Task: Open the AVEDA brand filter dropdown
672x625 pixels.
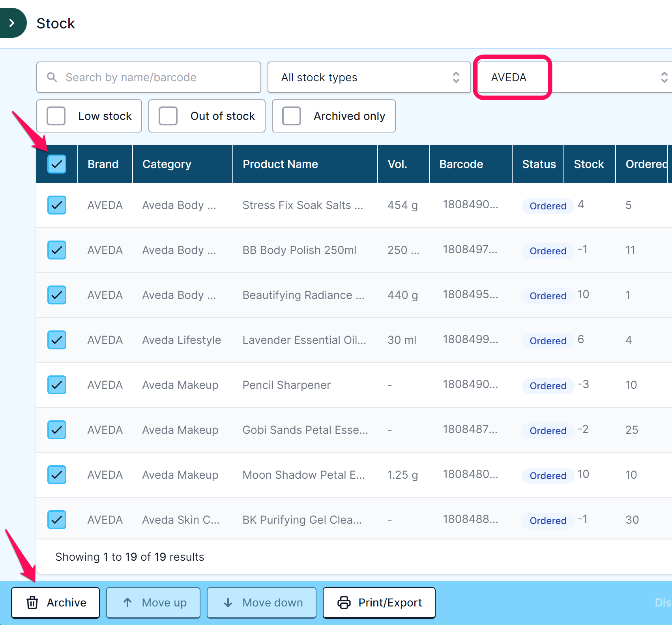Action: click(575, 77)
